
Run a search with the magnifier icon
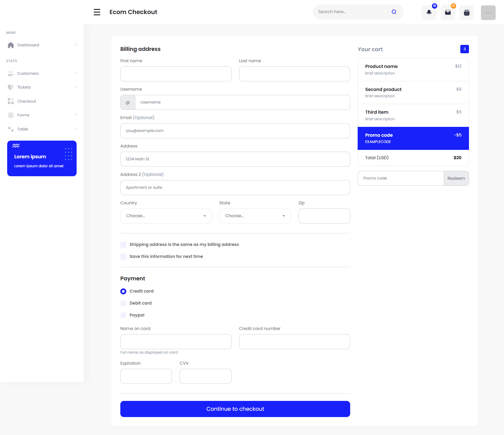(x=394, y=12)
